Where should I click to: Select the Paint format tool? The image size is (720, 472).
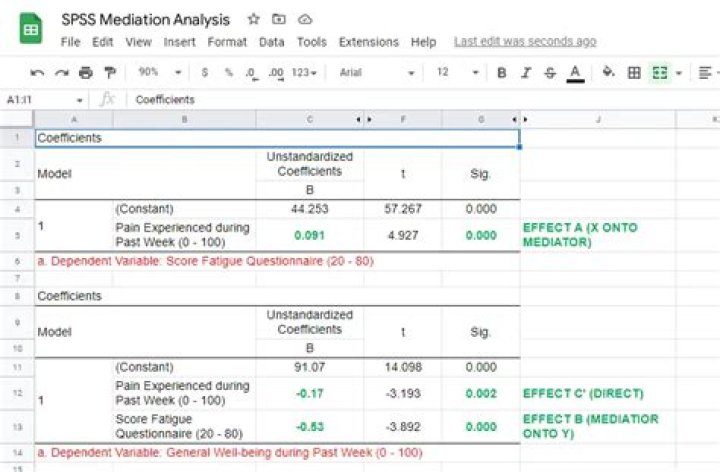click(109, 73)
